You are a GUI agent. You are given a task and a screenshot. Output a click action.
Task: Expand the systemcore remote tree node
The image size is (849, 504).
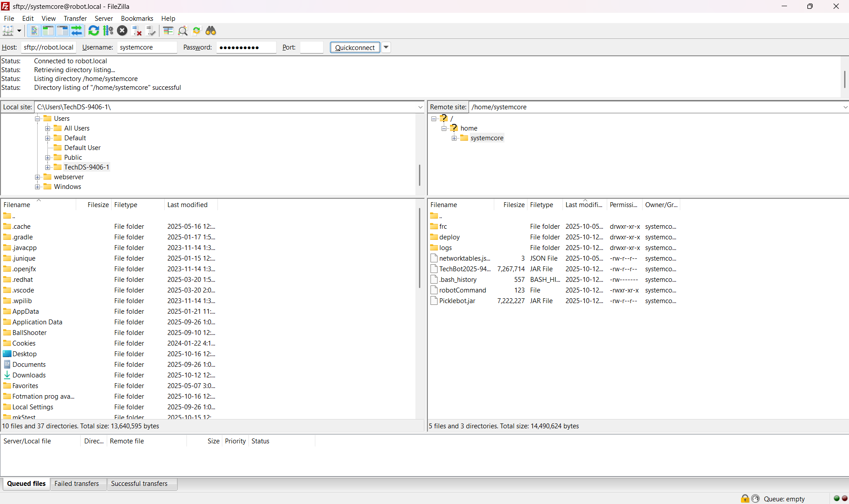click(454, 138)
